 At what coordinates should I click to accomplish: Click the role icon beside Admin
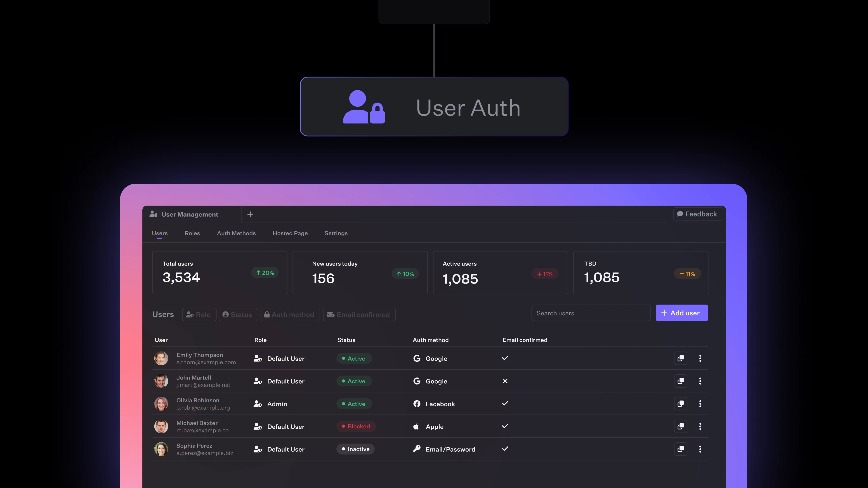[258, 404]
